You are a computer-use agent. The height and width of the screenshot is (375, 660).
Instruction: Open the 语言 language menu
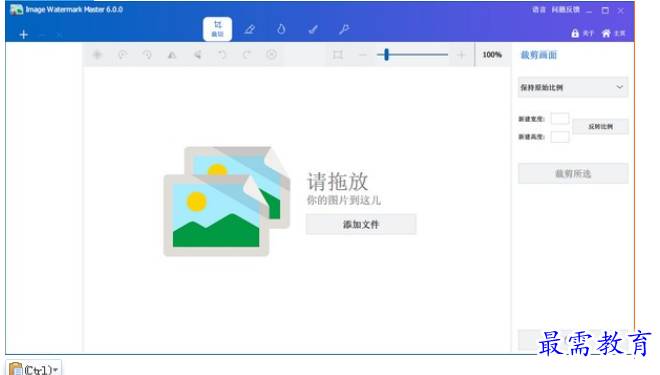539,10
